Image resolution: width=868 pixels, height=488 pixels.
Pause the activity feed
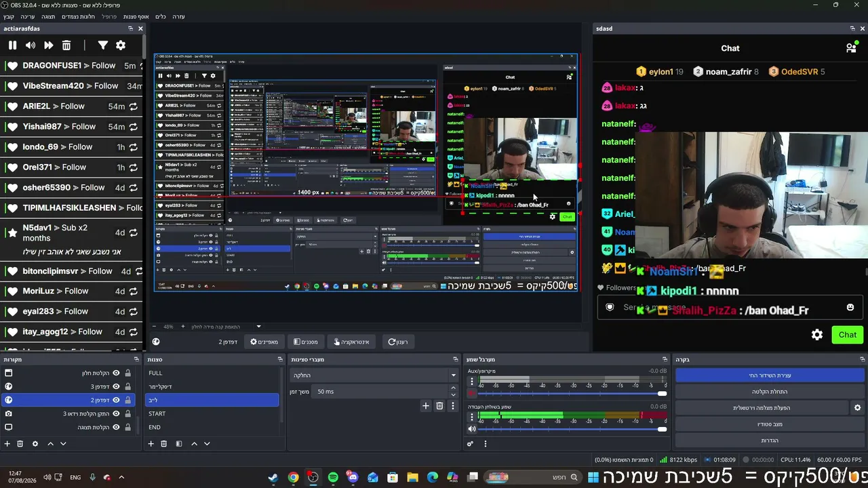pos(12,45)
